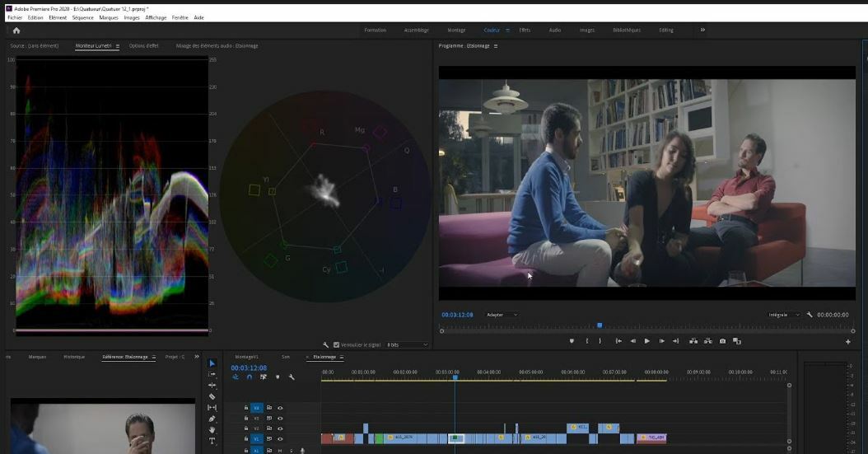Image resolution: width=868 pixels, height=454 pixels.
Task: Select the Hand tool
Action: pos(212,429)
